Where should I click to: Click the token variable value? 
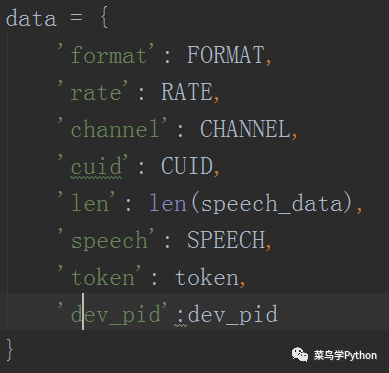(x=207, y=277)
